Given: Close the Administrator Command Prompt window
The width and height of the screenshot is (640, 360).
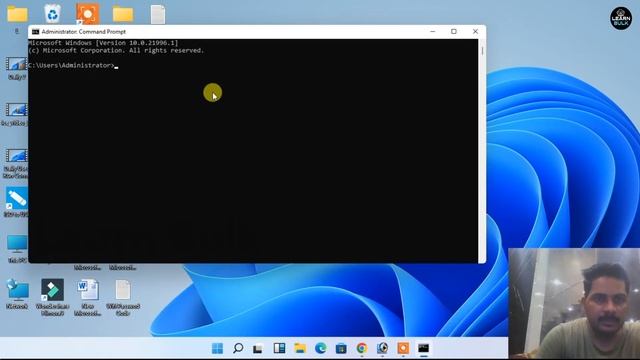Looking at the screenshot, I should click(475, 31).
